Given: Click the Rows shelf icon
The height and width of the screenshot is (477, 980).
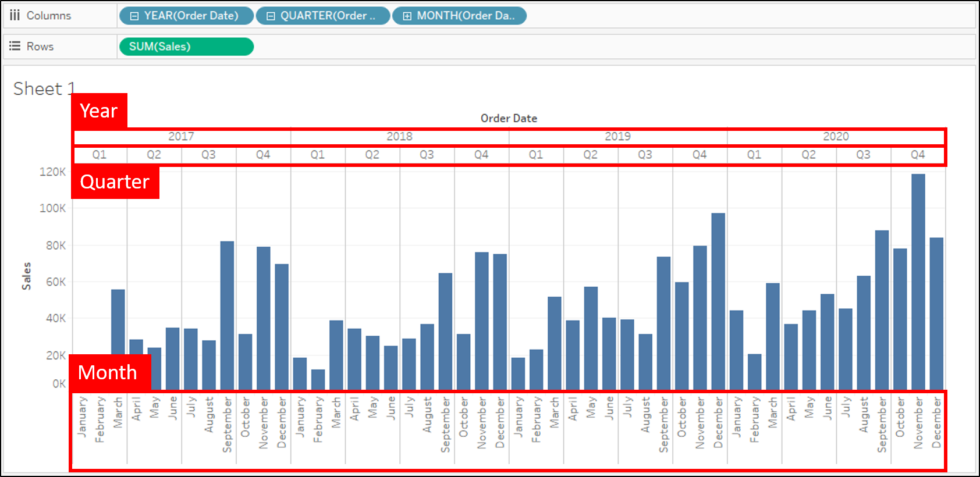Looking at the screenshot, I should pos(15,46).
